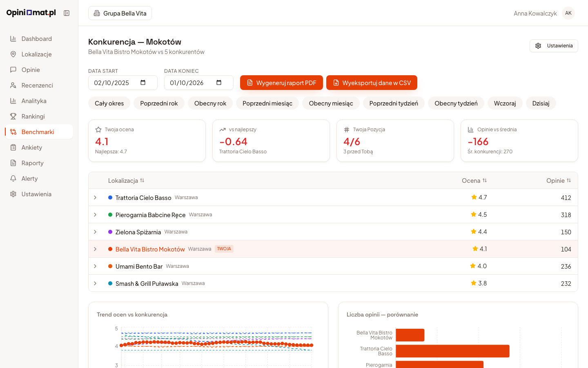Click the TWOJA badge in table
588x368 pixels.
point(224,249)
